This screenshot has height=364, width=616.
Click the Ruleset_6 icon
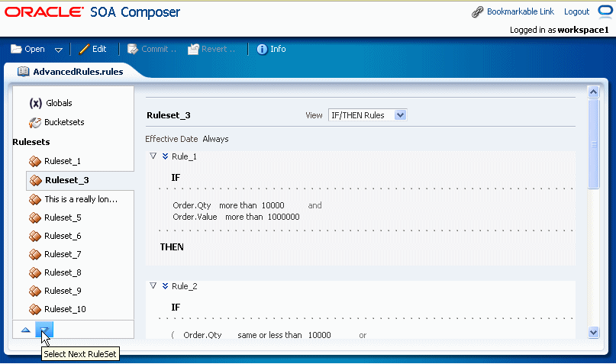35,236
